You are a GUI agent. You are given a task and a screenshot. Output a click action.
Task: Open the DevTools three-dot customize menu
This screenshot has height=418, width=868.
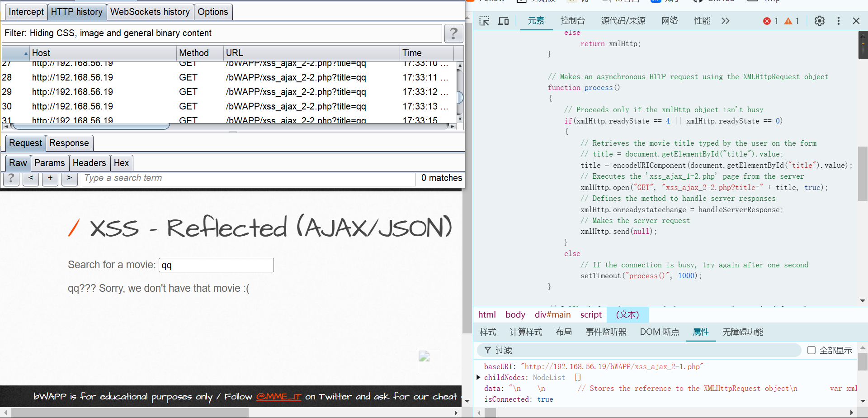pos(838,21)
